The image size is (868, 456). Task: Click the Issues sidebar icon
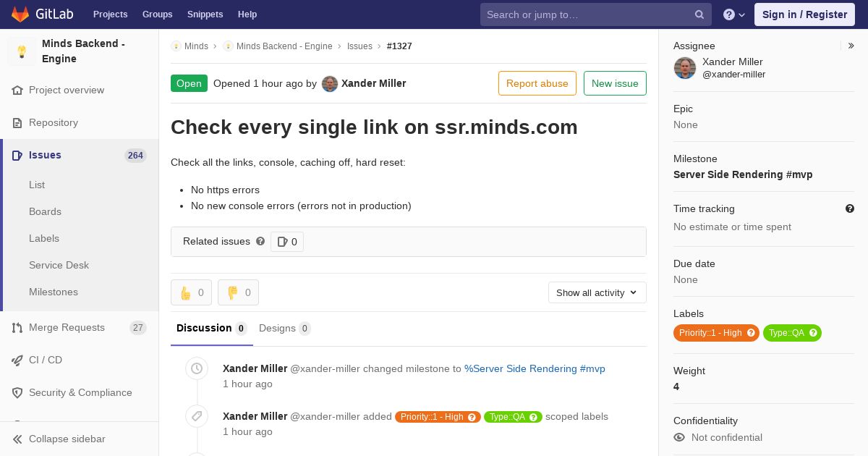coord(17,156)
